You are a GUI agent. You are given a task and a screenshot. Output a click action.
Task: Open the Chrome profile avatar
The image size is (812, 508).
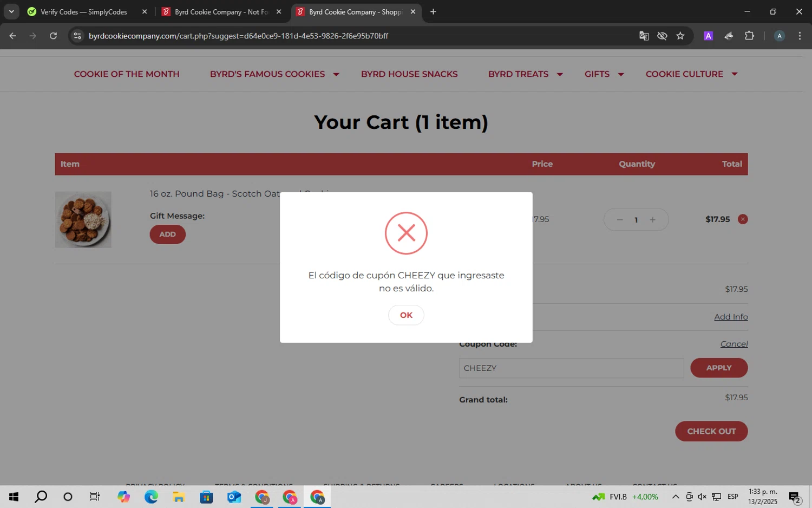pyautogui.click(x=779, y=36)
